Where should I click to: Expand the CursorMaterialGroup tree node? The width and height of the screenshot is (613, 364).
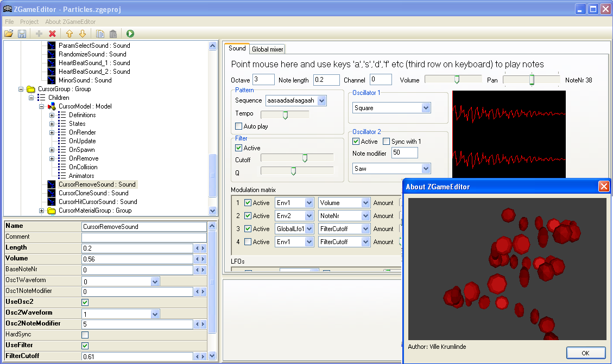tap(41, 210)
